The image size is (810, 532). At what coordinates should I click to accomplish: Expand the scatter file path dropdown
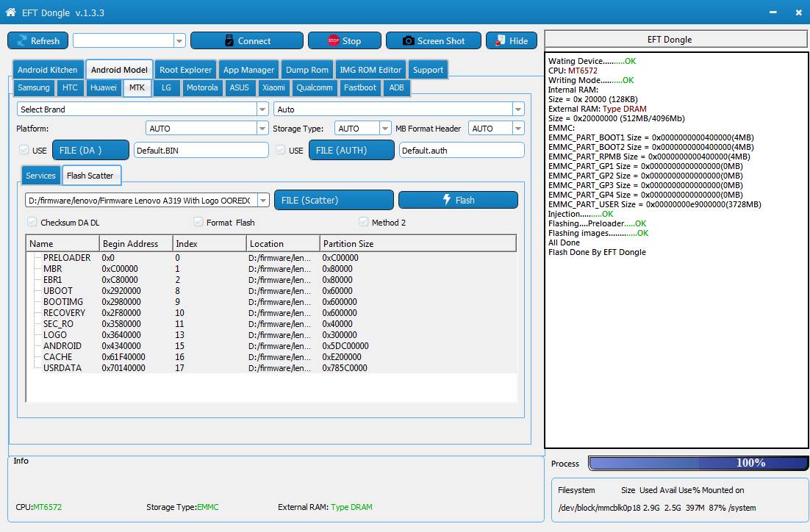tap(263, 200)
